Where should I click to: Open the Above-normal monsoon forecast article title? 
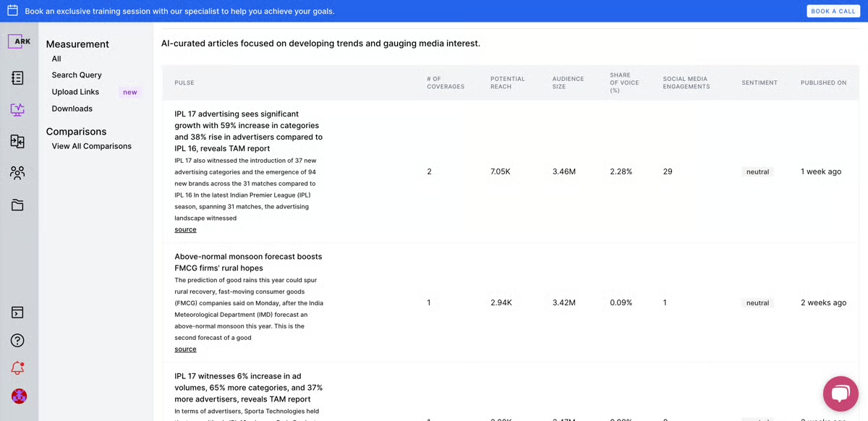click(248, 262)
